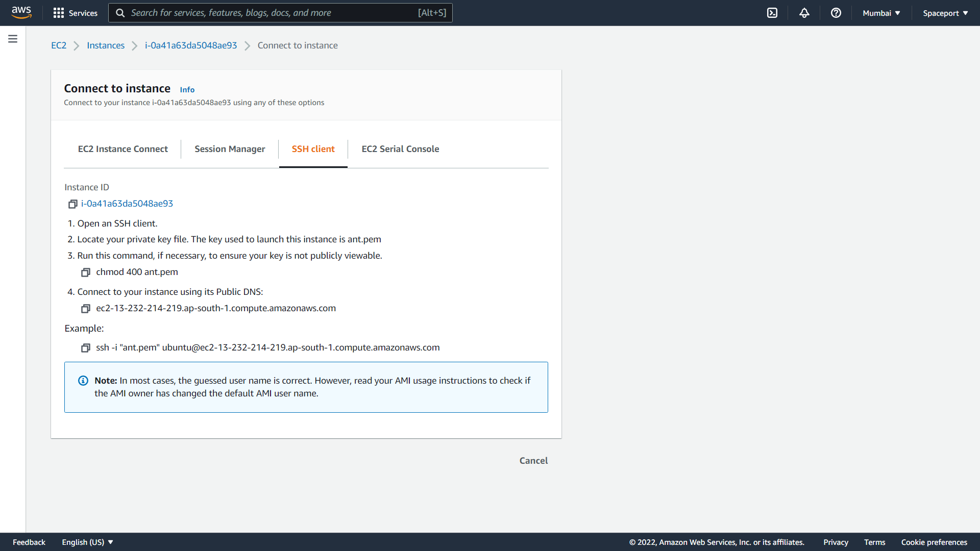Viewport: 980px width, 551px height.
Task: Click the 'Connect to instance' breadcrumb text
Action: click(298, 45)
